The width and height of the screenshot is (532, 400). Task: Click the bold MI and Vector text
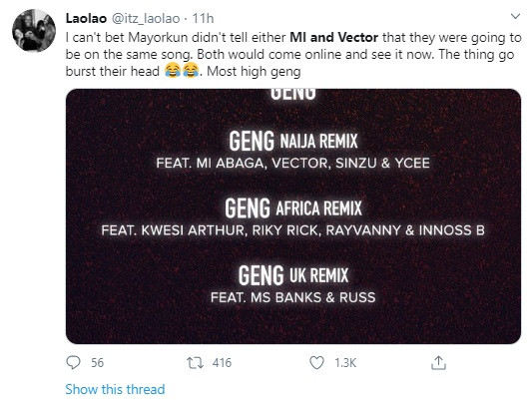[x=333, y=37]
